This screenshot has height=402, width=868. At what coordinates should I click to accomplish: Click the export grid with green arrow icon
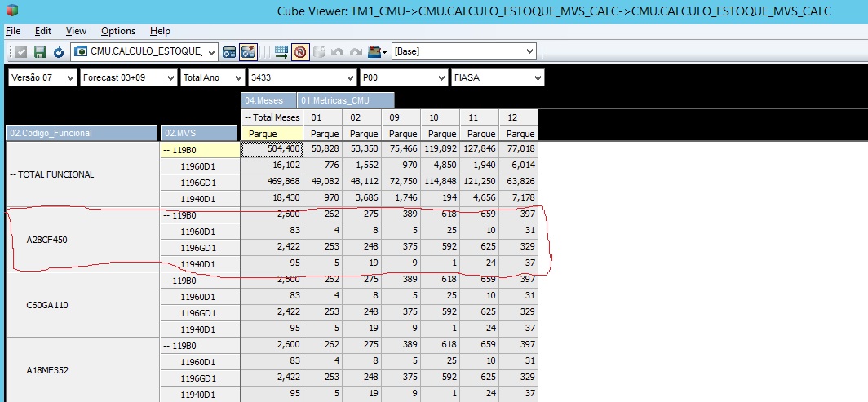tap(281, 52)
